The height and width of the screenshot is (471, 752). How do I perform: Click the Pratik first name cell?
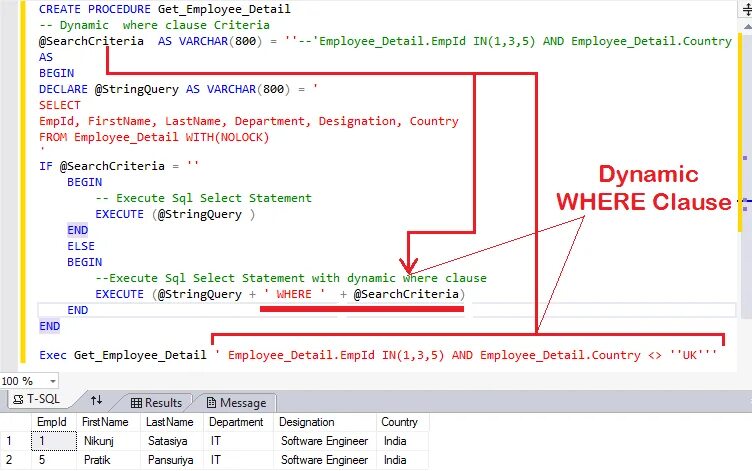[x=108, y=460]
